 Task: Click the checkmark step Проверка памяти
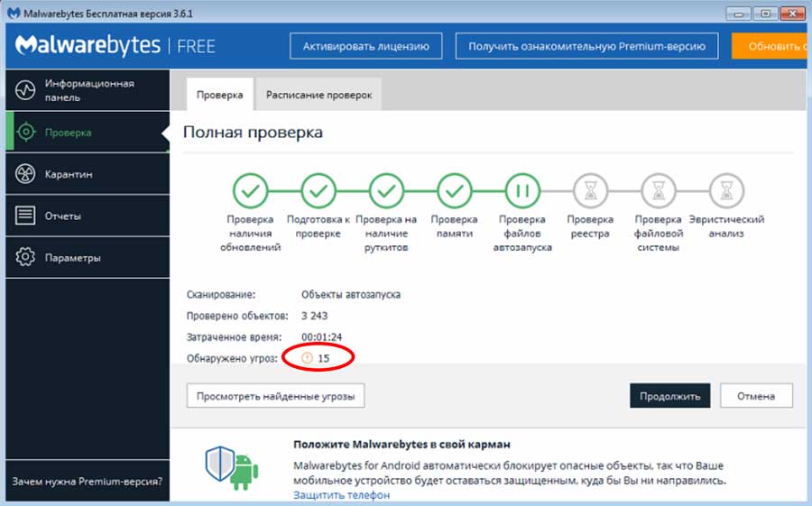coord(455,191)
